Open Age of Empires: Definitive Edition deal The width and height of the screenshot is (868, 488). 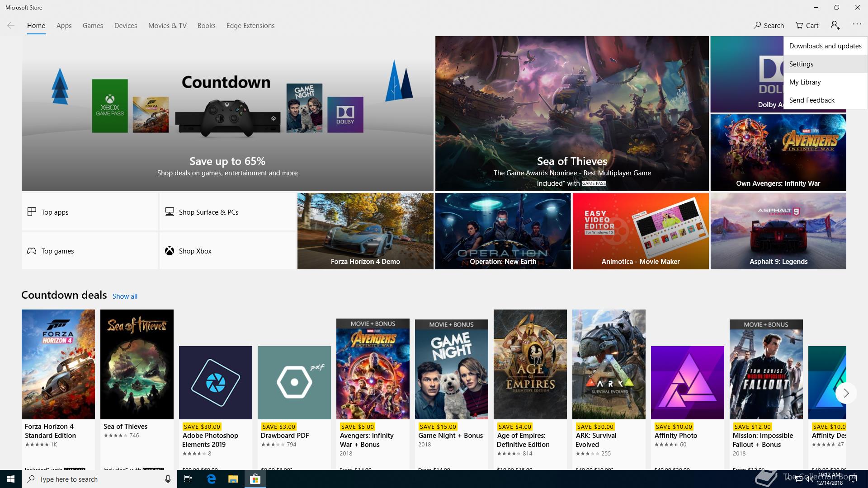[530, 389]
